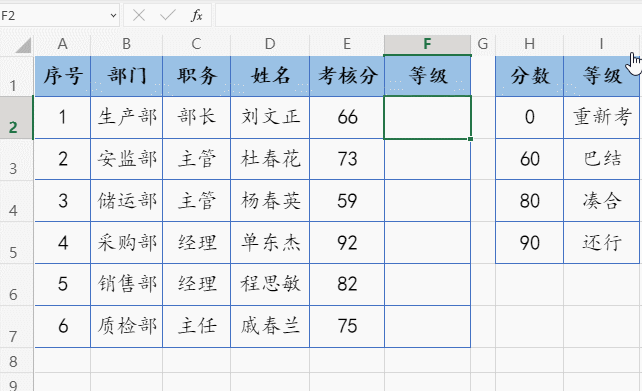Select column I header
The width and height of the screenshot is (642, 391).
tap(601, 44)
